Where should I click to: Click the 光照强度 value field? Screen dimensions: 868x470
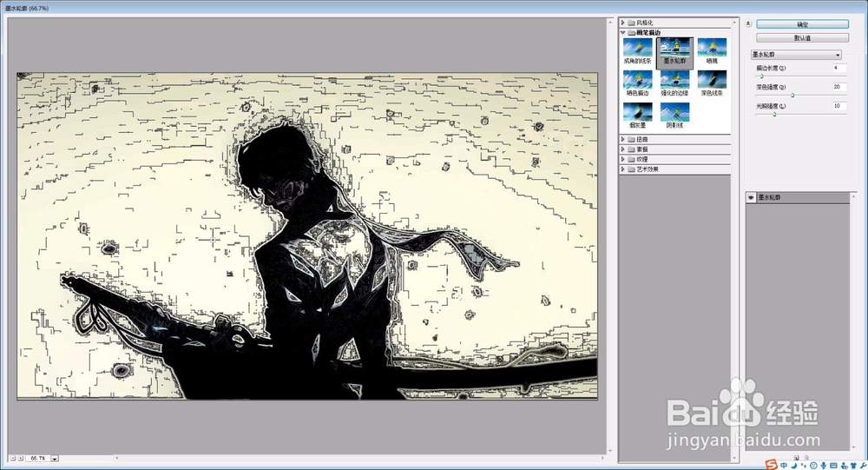(x=839, y=106)
